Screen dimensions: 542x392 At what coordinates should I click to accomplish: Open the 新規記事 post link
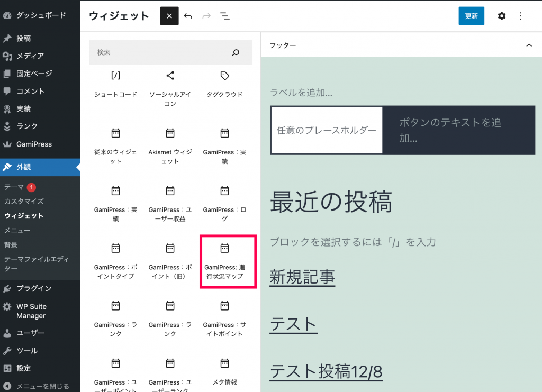[x=302, y=277]
